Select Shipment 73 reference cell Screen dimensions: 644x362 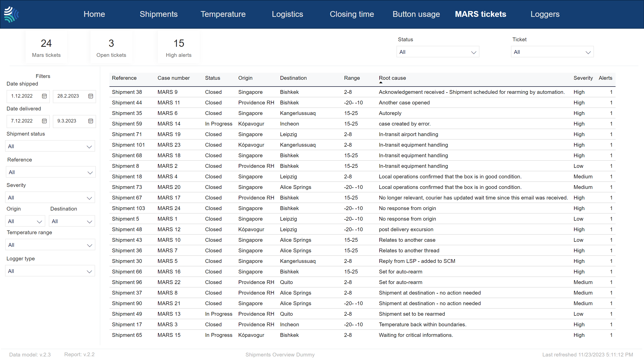[127, 187]
